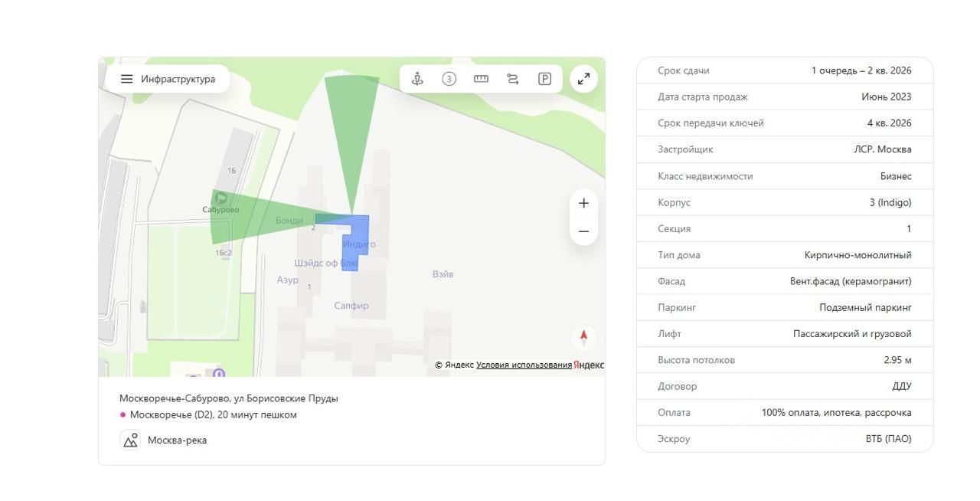Show parking layer with P icon
Screen dimensions: 980x501
545,79
